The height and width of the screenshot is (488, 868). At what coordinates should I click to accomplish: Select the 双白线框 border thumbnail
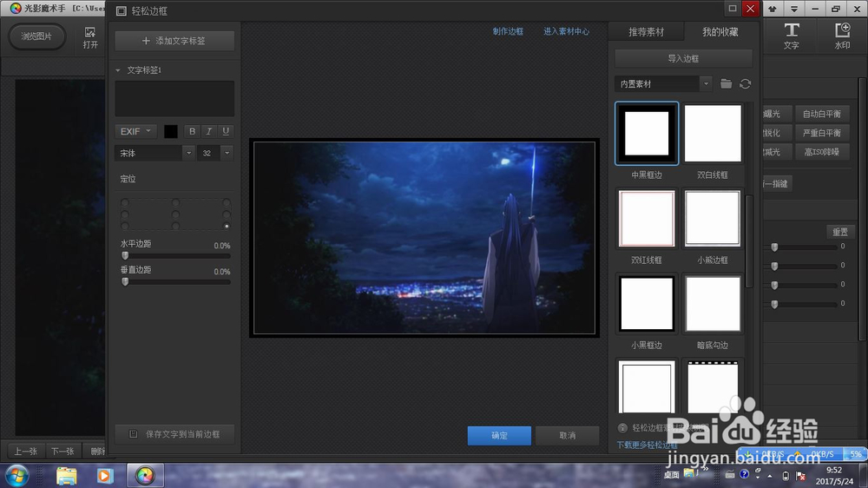(x=713, y=134)
